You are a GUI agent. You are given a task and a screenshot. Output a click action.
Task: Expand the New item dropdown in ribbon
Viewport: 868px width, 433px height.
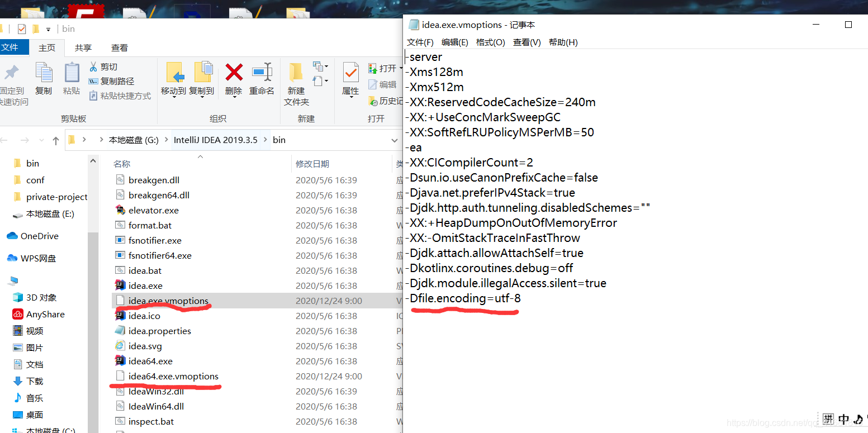321,67
